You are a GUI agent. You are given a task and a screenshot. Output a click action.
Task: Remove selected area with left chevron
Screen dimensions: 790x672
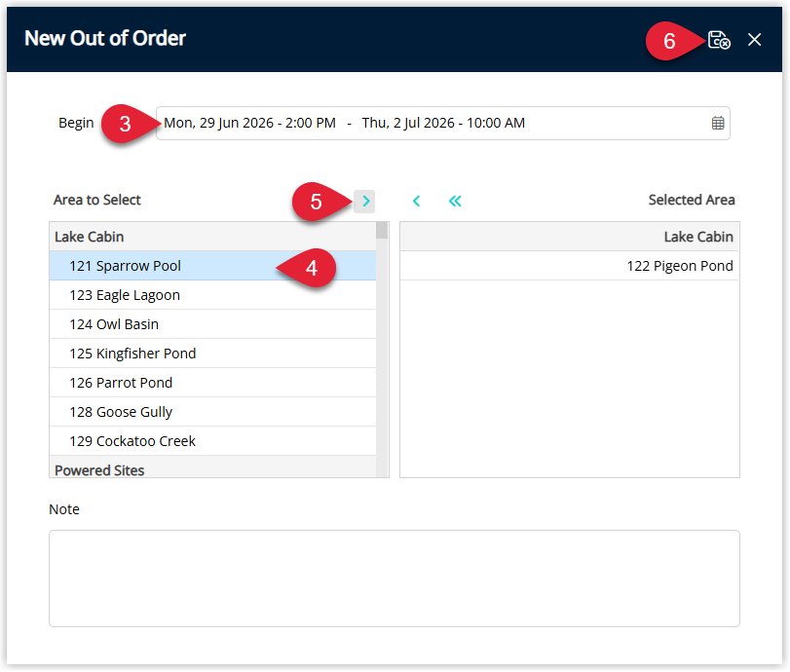416,202
